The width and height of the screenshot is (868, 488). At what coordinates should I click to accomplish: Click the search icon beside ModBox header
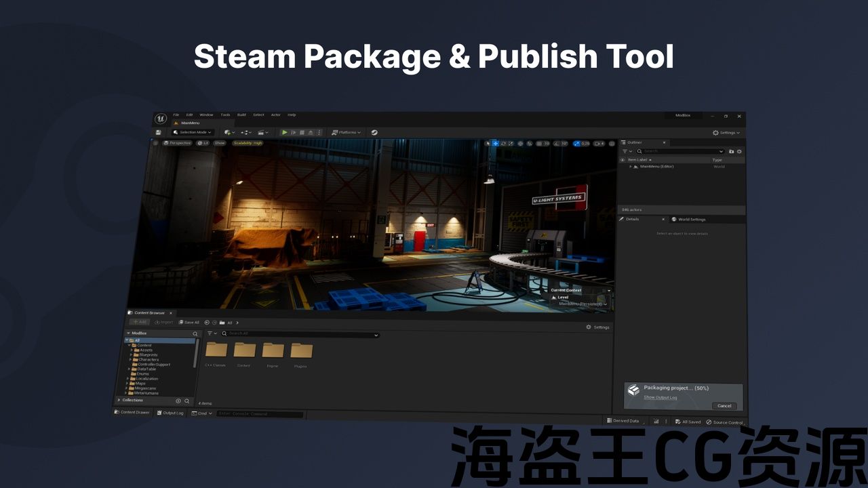195,333
